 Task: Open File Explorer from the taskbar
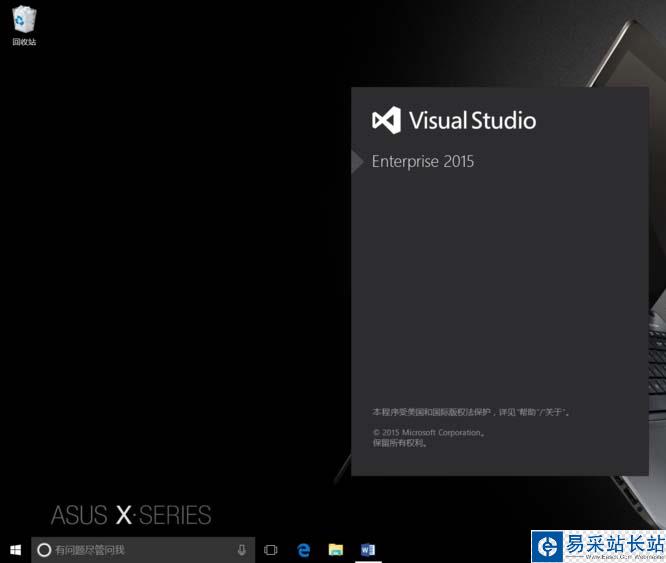(x=336, y=550)
